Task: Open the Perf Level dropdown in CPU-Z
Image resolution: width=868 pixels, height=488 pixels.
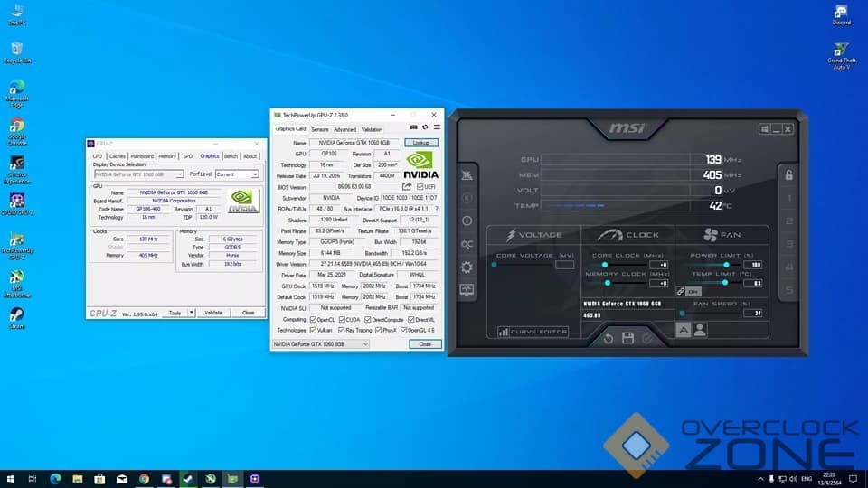Action: 255,174
